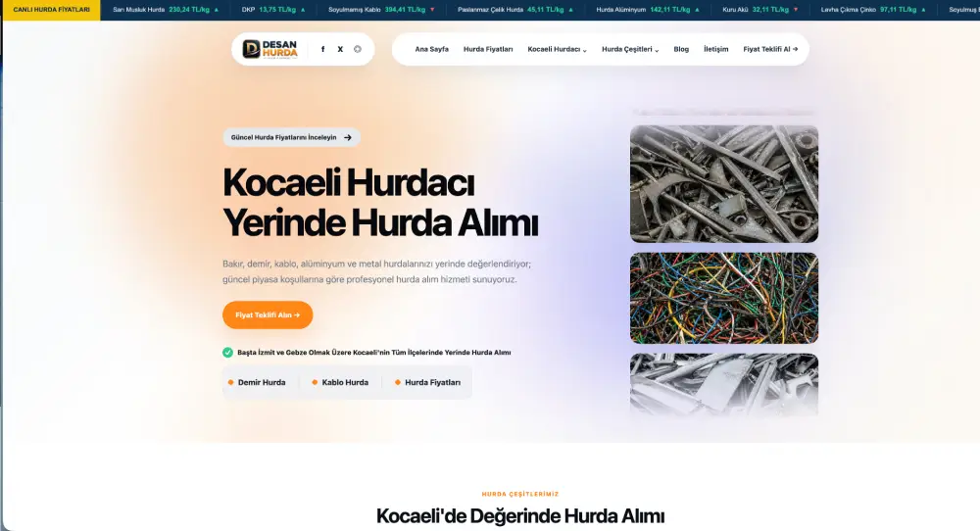
Task: Click HURDA ÇEŞİTLERİMİZ section label
Action: coord(520,494)
